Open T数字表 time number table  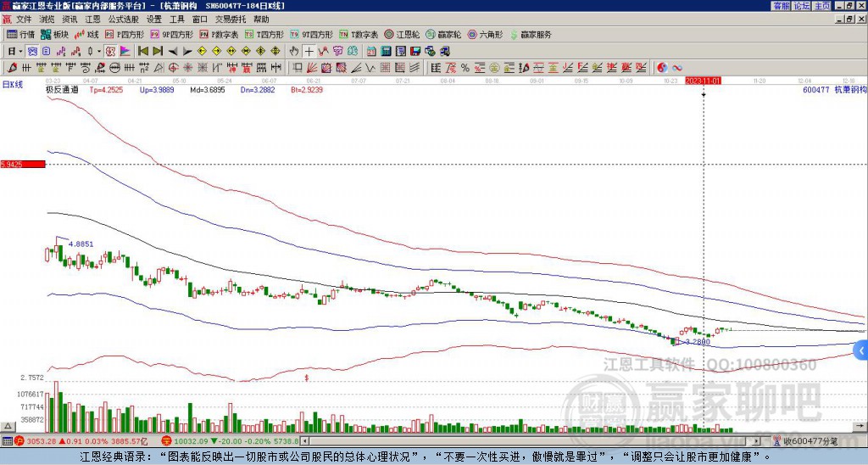(x=359, y=34)
